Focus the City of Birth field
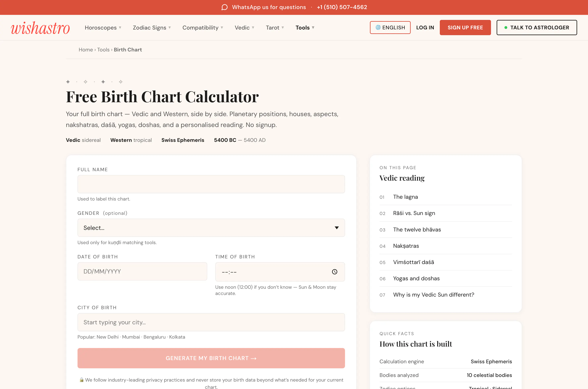Image resolution: width=588 pixels, height=389 pixels. (211, 322)
